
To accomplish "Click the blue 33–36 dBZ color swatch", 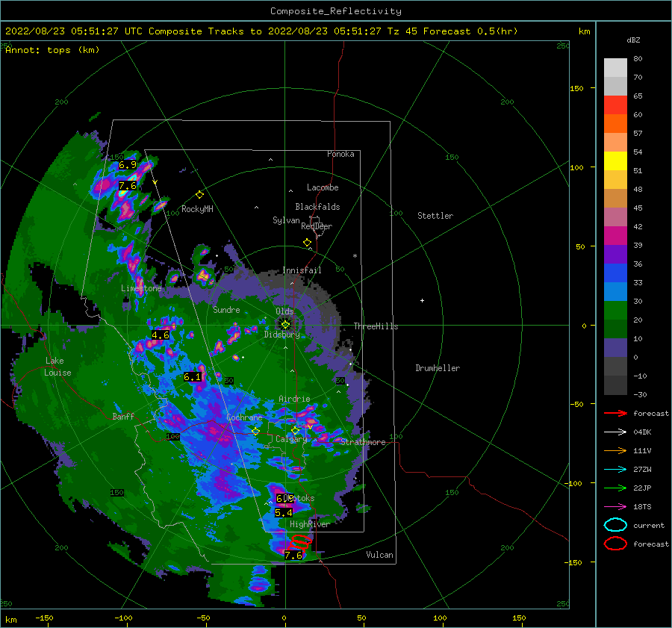I will tap(615, 273).
